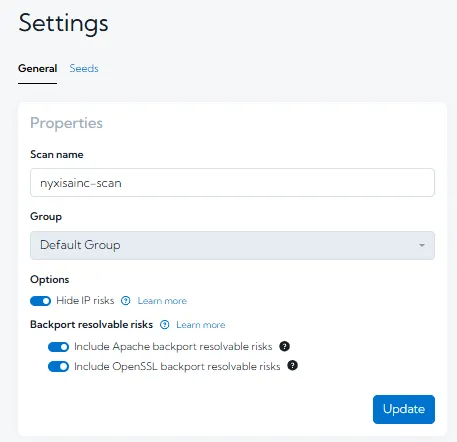The height and width of the screenshot is (442, 457).
Task: Switch to the Seeds tab
Action: pyautogui.click(x=84, y=68)
